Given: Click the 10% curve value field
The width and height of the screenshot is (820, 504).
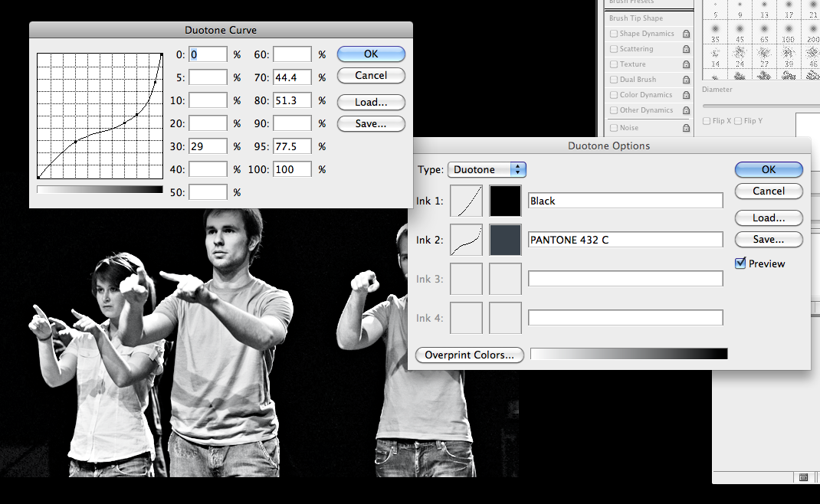Looking at the screenshot, I should pos(208,100).
